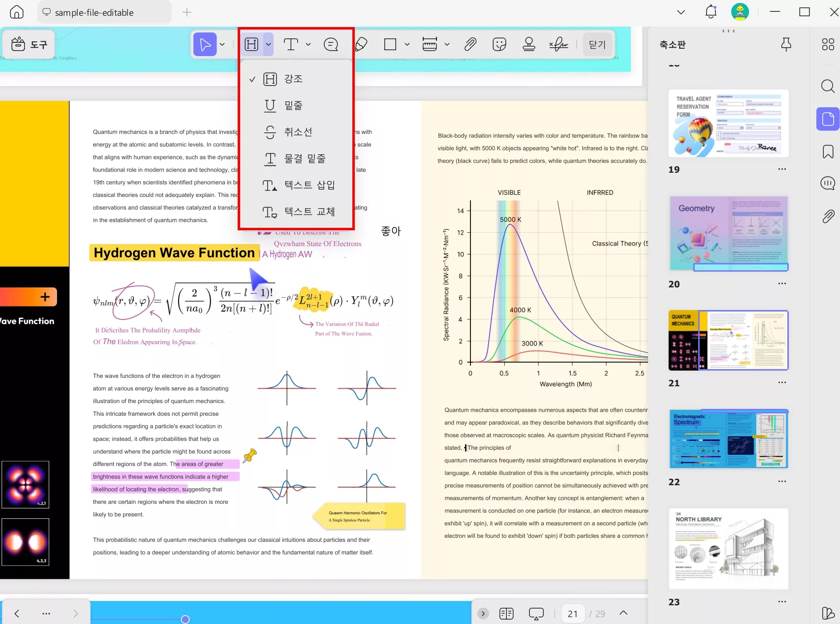Screen dimensions: 840x624
Task: Click the notification bell icon
Action: tap(711, 12)
